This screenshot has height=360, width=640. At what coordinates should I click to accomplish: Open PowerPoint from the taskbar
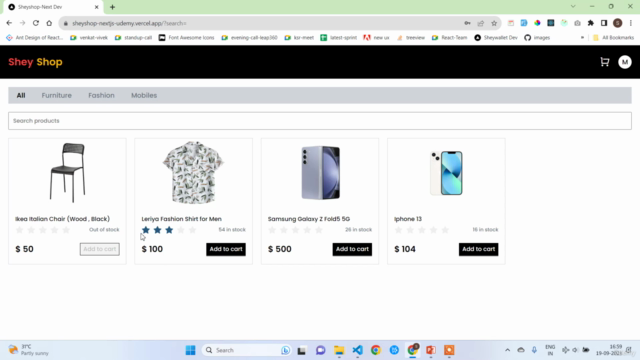(431, 350)
